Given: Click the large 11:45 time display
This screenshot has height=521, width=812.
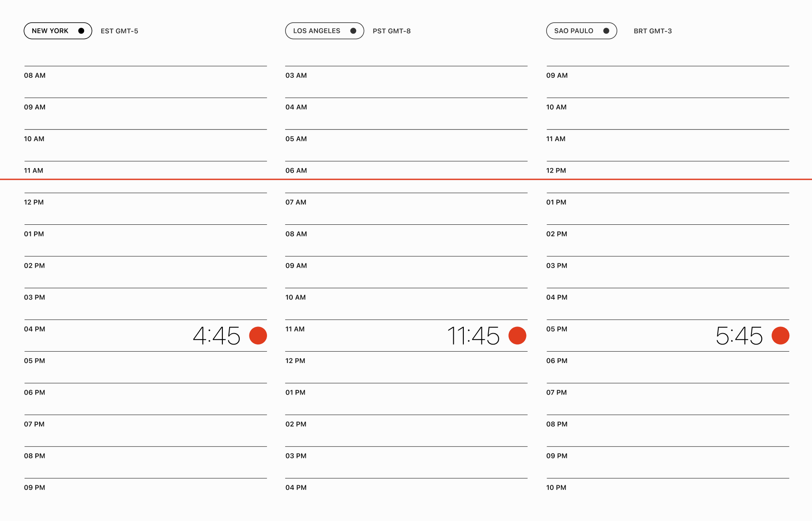Looking at the screenshot, I should click(473, 336).
